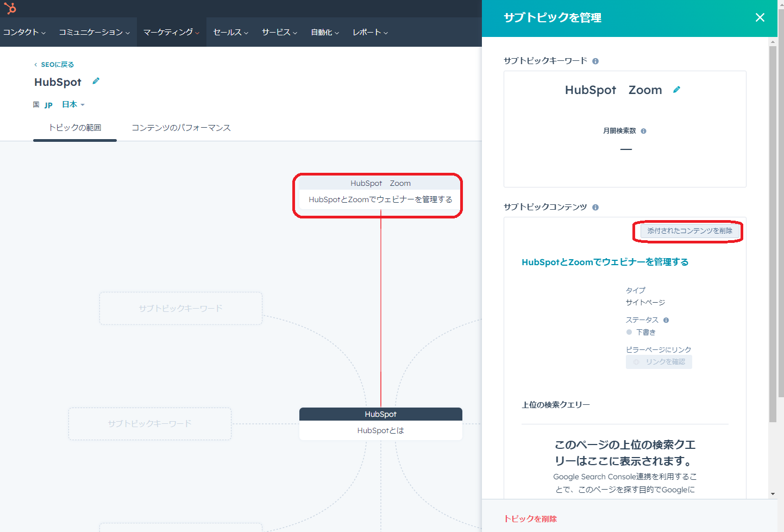Open レポート menu
The width and height of the screenshot is (784, 532).
371,32
